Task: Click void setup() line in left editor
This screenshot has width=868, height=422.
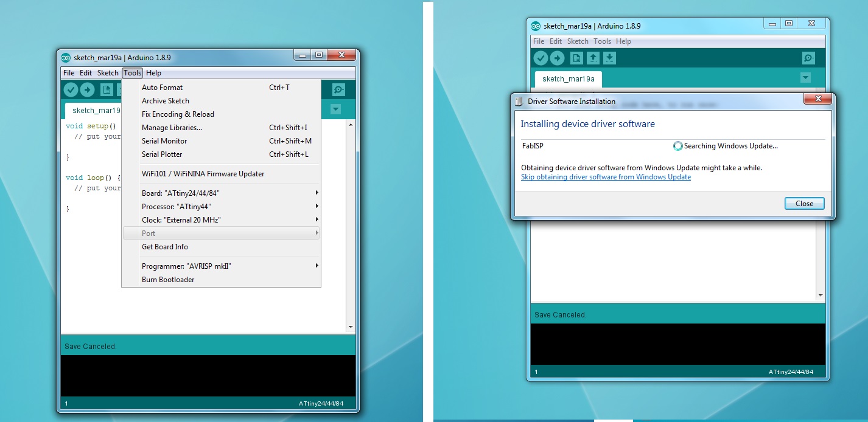Action: pyautogui.click(x=91, y=126)
